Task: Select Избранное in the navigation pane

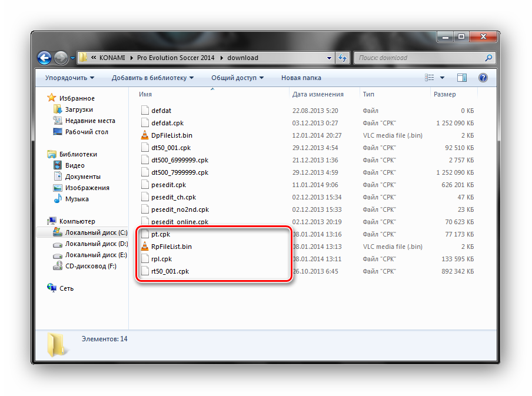Action: (77, 98)
